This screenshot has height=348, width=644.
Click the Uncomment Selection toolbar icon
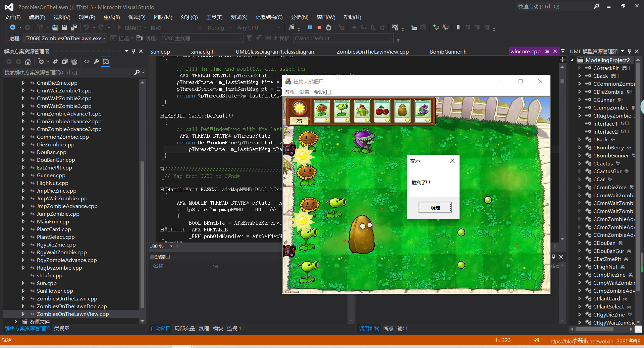[445, 27]
